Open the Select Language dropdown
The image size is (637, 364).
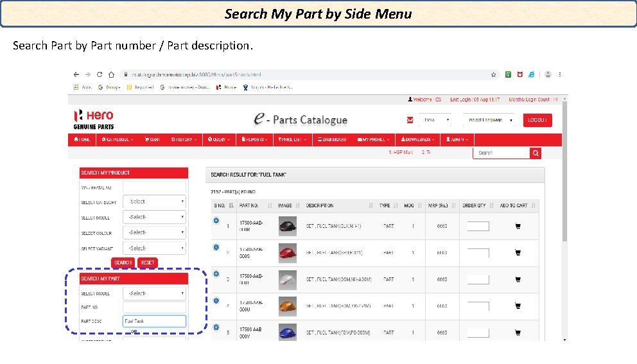click(489, 120)
